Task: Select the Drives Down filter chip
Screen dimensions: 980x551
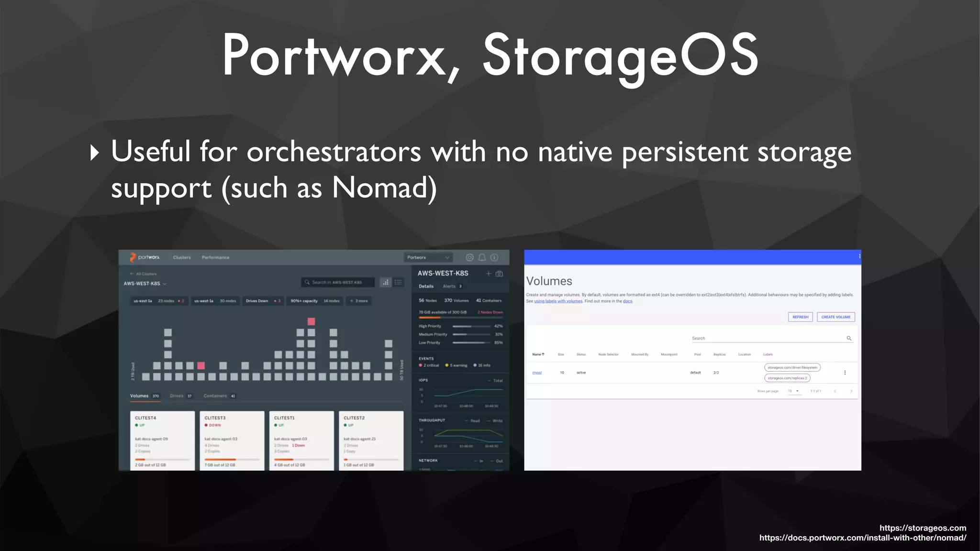Action: pyautogui.click(x=263, y=301)
